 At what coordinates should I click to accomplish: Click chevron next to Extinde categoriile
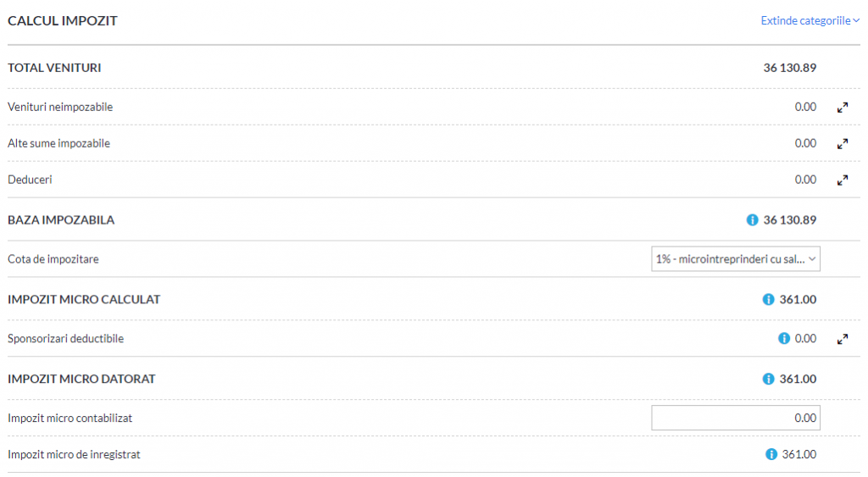856,21
